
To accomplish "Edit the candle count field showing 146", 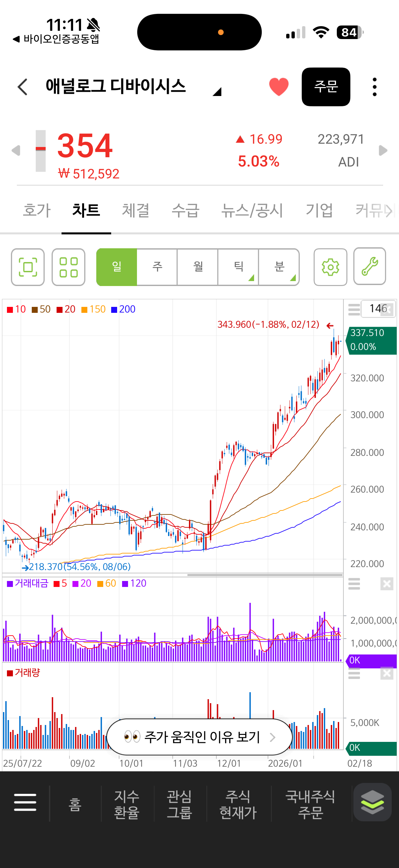I will point(378,309).
